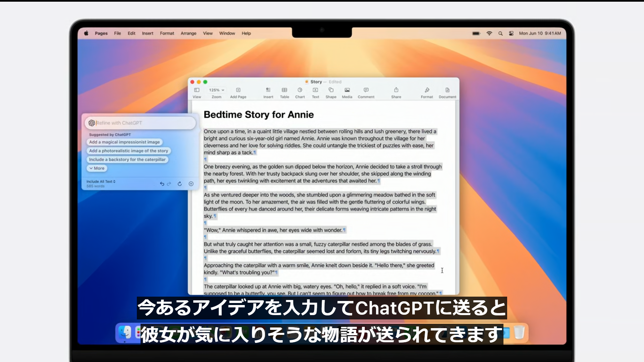Viewport: 644px width, 362px height.
Task: Add a Shape from toolbar
Action: [331, 90]
